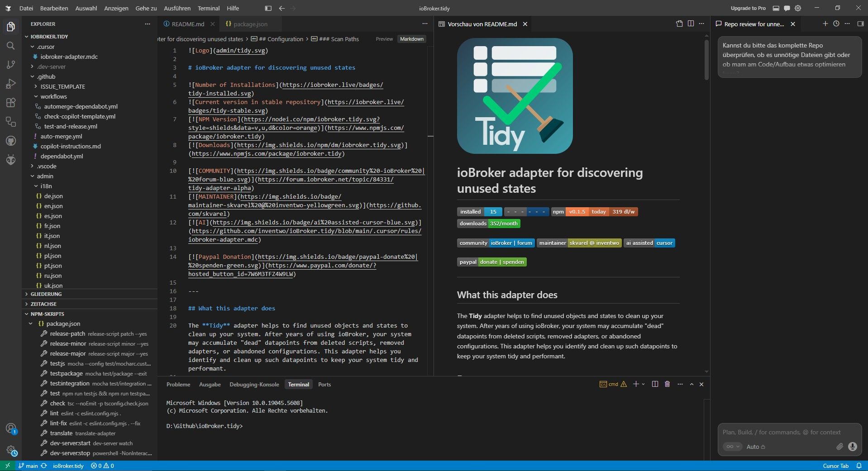
Task: Open the Search view icon
Action: 11,46
